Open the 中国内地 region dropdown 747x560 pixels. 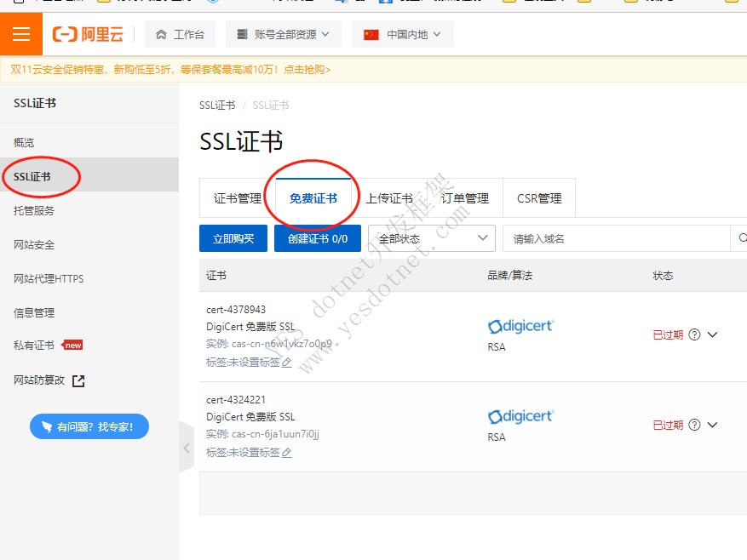[x=402, y=35]
